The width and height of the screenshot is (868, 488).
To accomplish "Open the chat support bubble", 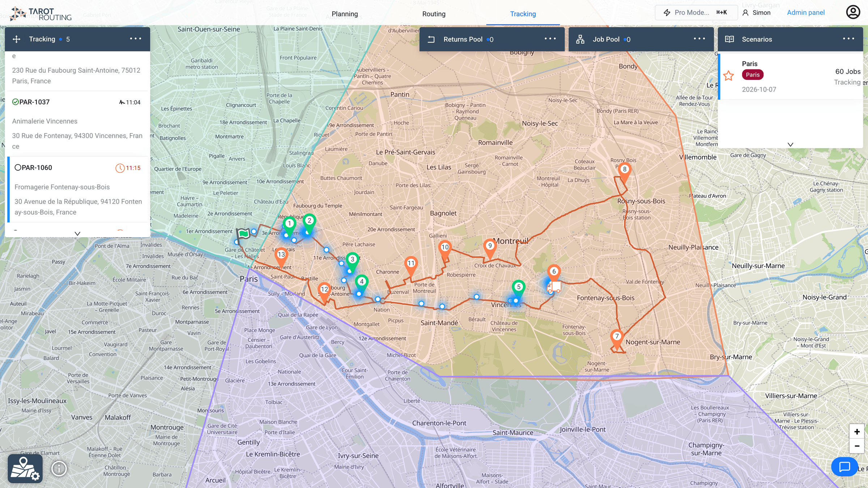I will (844, 467).
